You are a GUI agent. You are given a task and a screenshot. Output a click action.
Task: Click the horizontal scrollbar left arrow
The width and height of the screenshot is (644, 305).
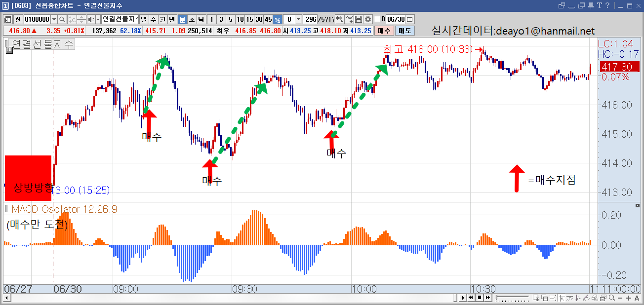click(x=6, y=298)
